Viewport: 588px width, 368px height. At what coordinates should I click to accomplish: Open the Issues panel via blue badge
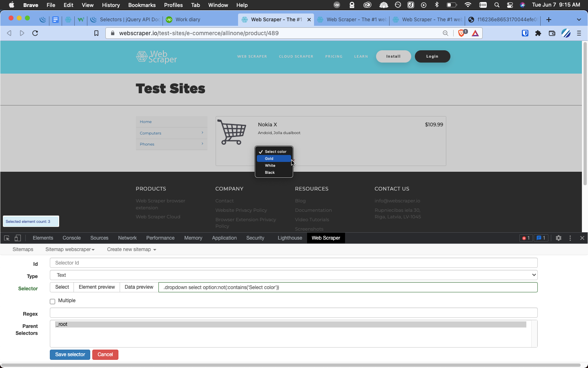541,238
